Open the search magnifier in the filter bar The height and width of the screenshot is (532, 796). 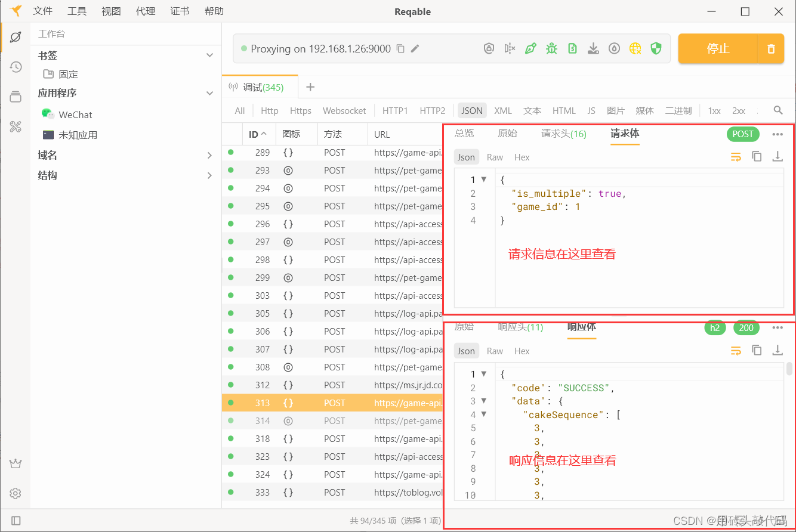[x=778, y=110]
